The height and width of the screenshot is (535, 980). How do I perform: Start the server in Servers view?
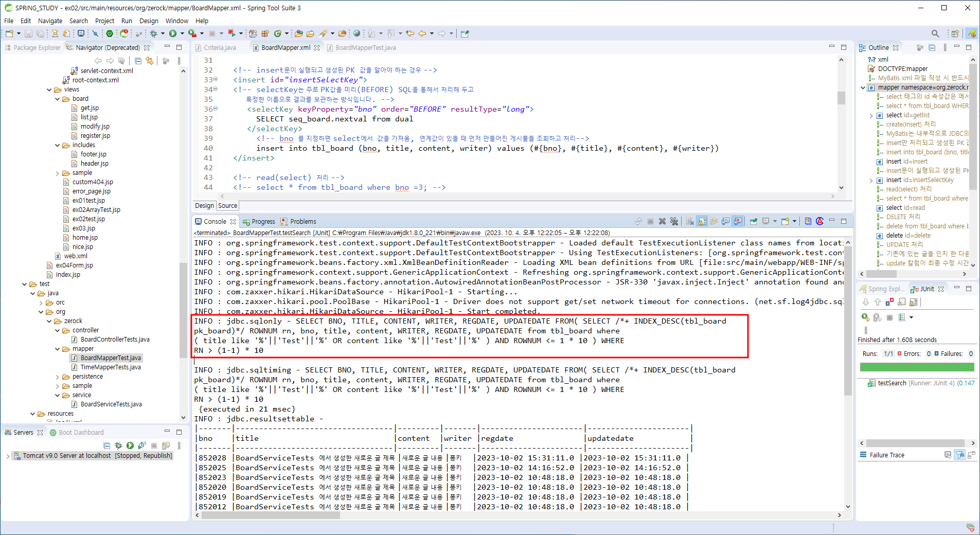[130, 445]
